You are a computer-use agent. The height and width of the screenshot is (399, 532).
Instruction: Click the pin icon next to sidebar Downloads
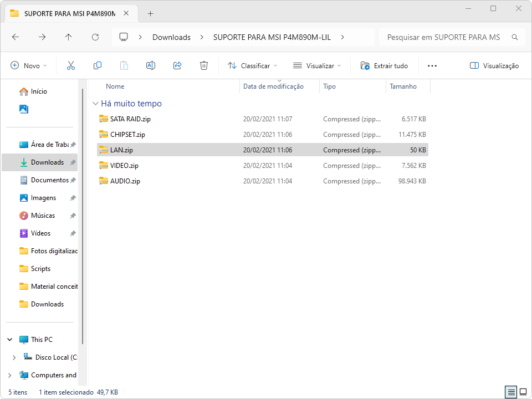coord(73,162)
